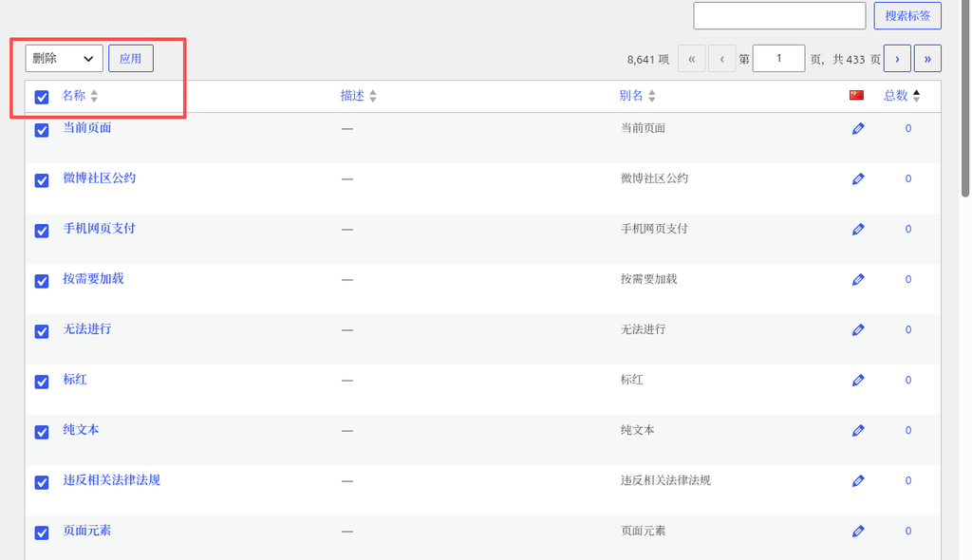Screen dimensions: 972x560
Task: Uncheck the 微博社区公约 row checkbox
Action: pyautogui.click(x=42, y=180)
